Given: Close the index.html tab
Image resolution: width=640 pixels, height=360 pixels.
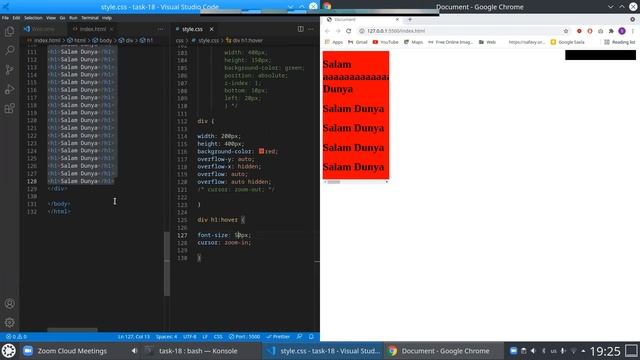Looking at the screenshot, I should 111,29.
